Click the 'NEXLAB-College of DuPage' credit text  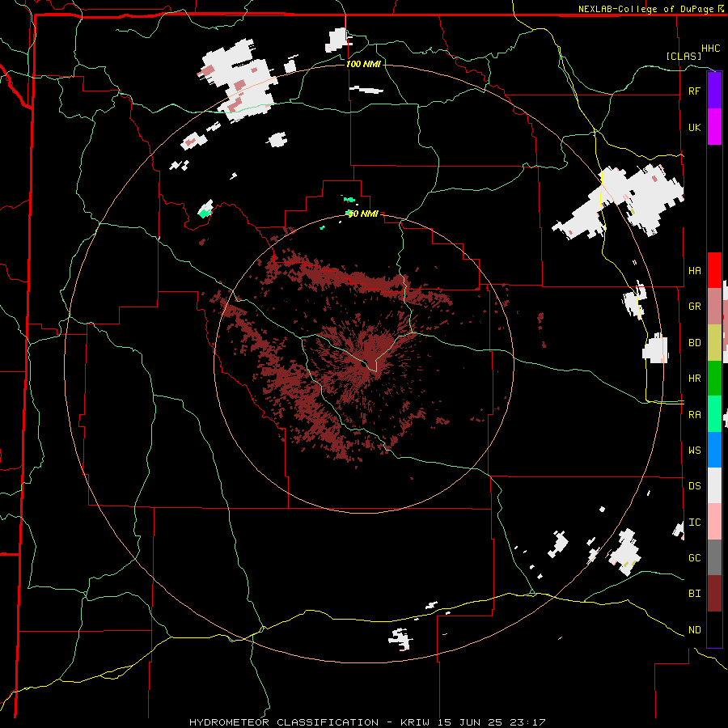tap(645, 9)
